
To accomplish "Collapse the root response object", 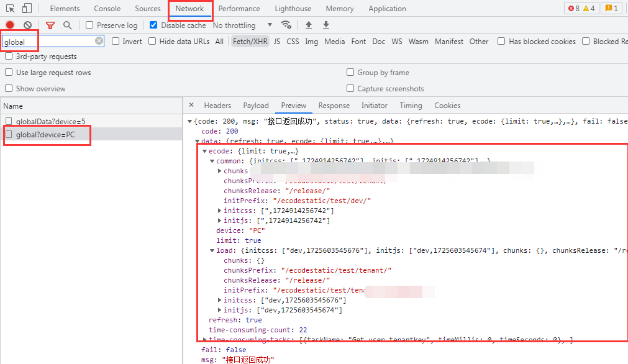I will point(190,121).
